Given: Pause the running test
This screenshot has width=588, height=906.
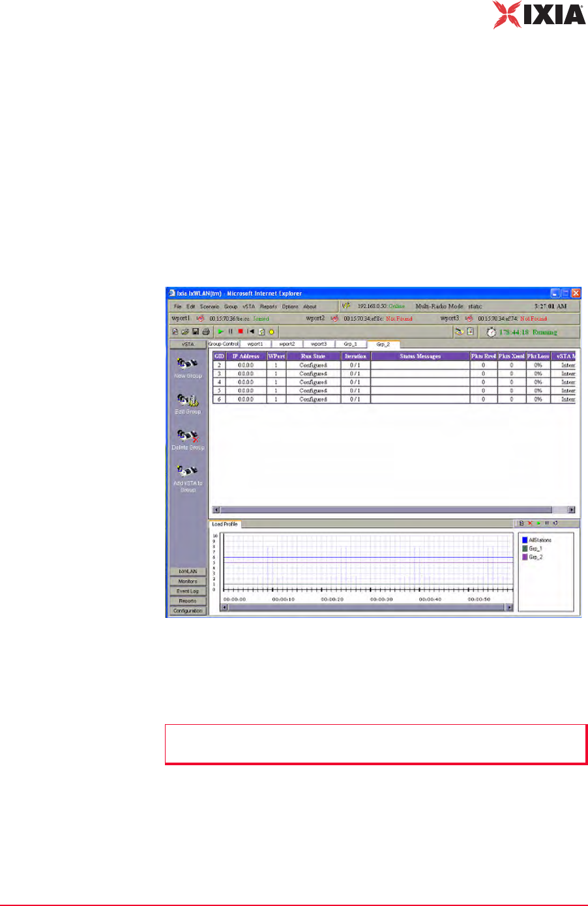Looking at the screenshot, I should [230, 332].
